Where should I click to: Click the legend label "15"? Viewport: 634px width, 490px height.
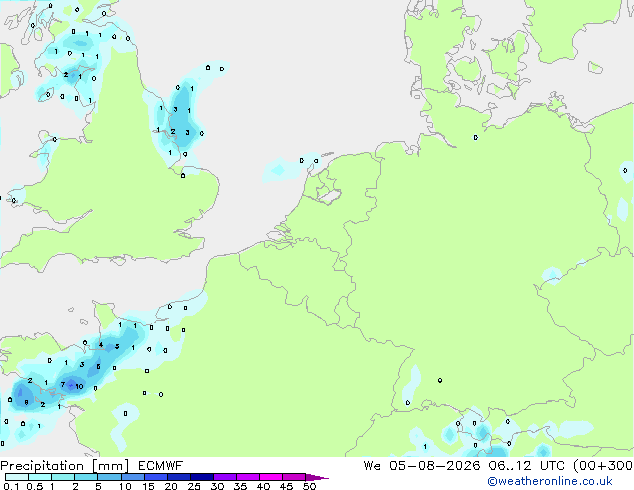pos(148,486)
